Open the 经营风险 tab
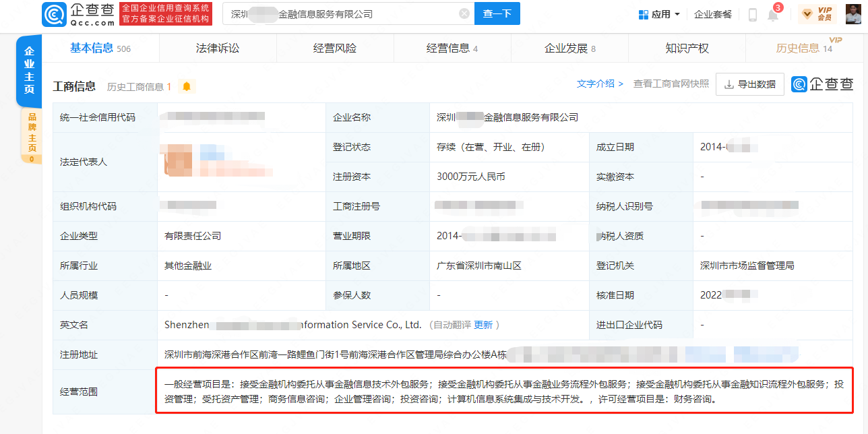868x434 pixels. point(335,48)
